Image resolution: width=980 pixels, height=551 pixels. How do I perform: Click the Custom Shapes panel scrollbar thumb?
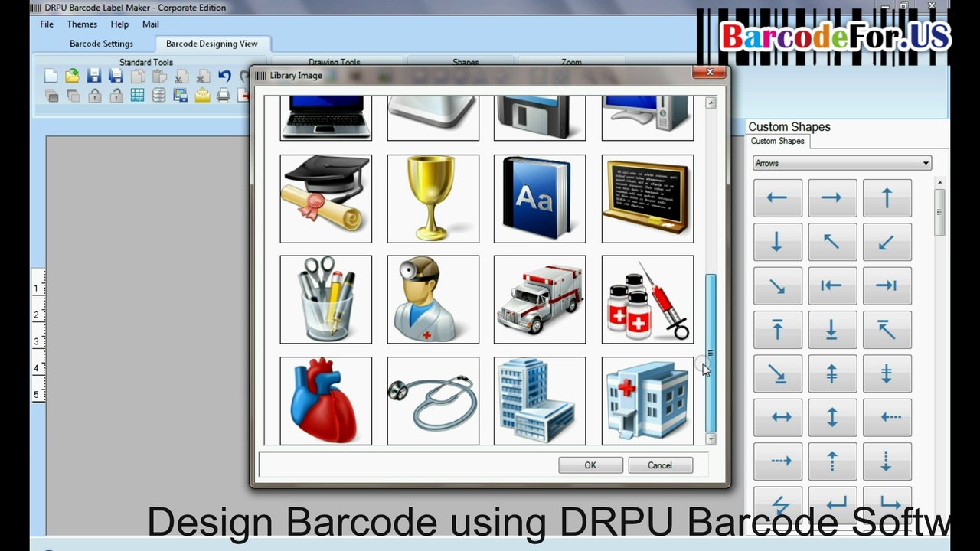(939, 211)
